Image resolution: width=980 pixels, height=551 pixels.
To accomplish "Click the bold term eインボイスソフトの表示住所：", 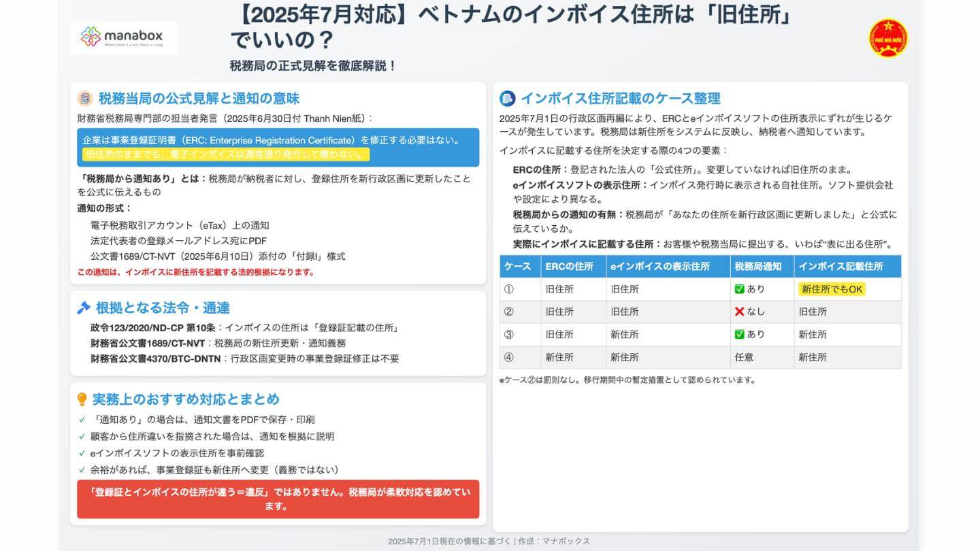I will [x=581, y=185].
